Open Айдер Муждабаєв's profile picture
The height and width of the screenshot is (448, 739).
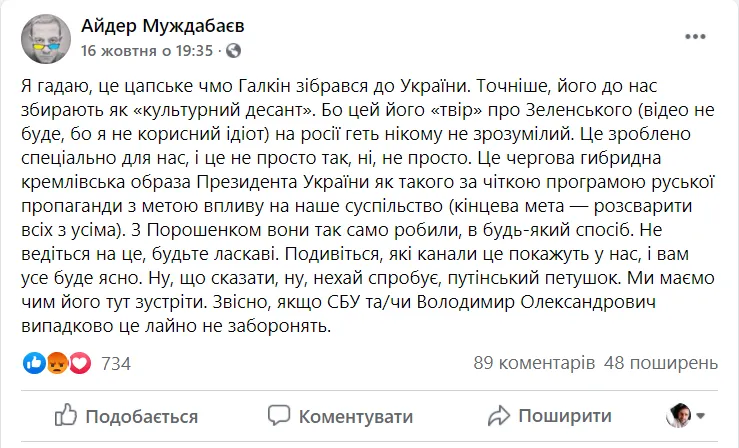click(x=44, y=38)
